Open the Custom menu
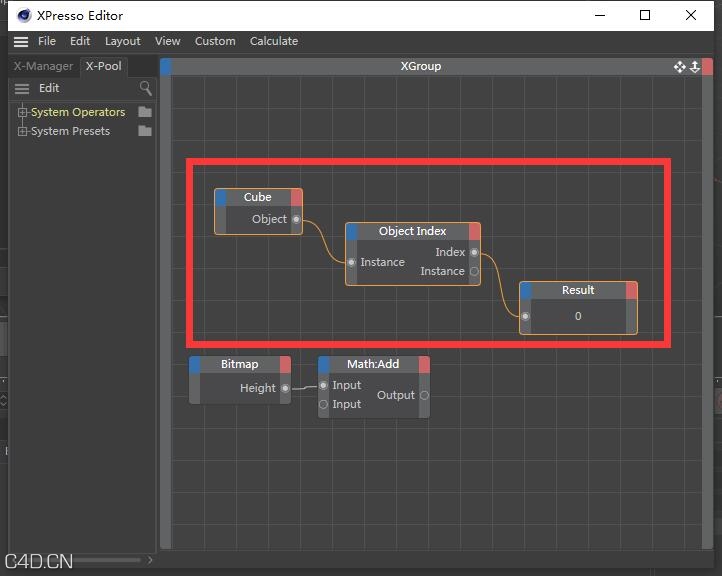The height and width of the screenshot is (576, 722). [x=215, y=41]
